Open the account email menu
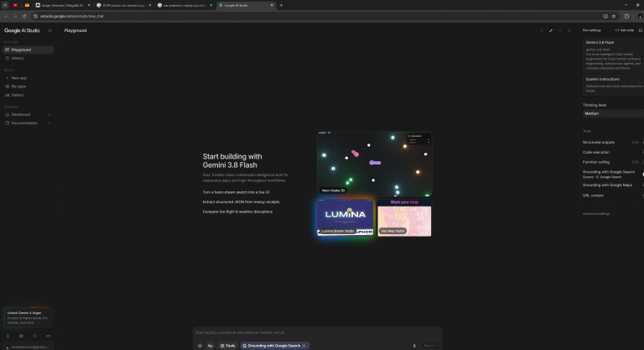 pos(28,347)
